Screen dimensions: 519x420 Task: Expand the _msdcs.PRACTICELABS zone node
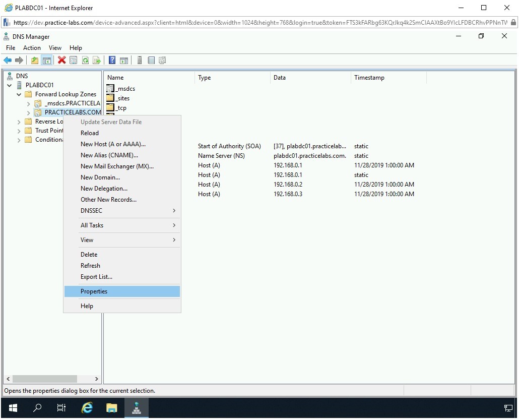pos(29,103)
